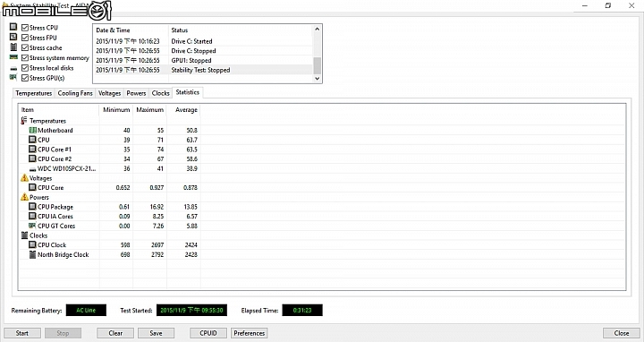This screenshot has width=644, height=342.
Task: Click the Clear button
Action: [115, 333]
